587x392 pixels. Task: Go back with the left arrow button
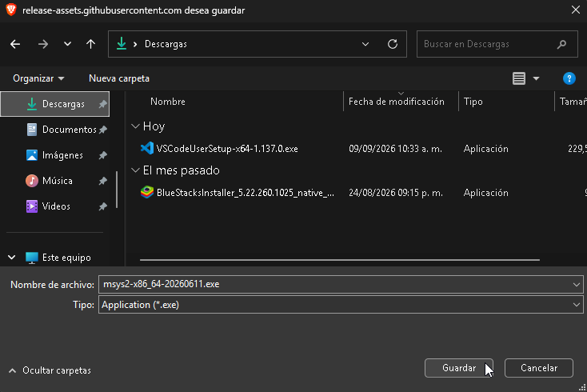pos(15,44)
